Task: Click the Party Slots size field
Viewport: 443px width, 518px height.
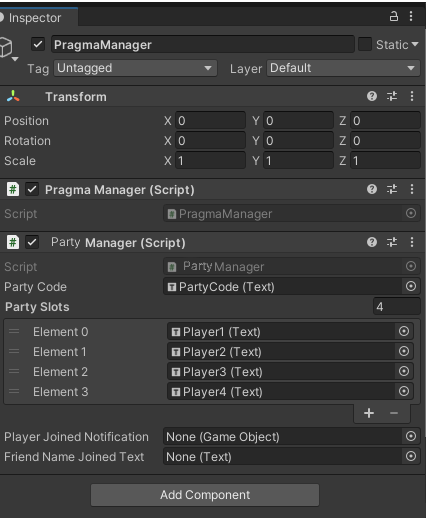Action: [396, 306]
